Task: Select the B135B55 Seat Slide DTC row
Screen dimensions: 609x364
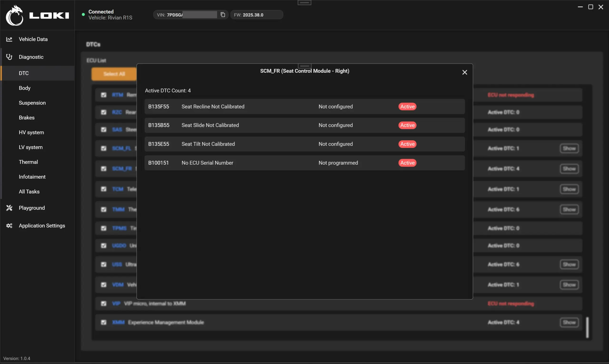Action: (x=304, y=125)
